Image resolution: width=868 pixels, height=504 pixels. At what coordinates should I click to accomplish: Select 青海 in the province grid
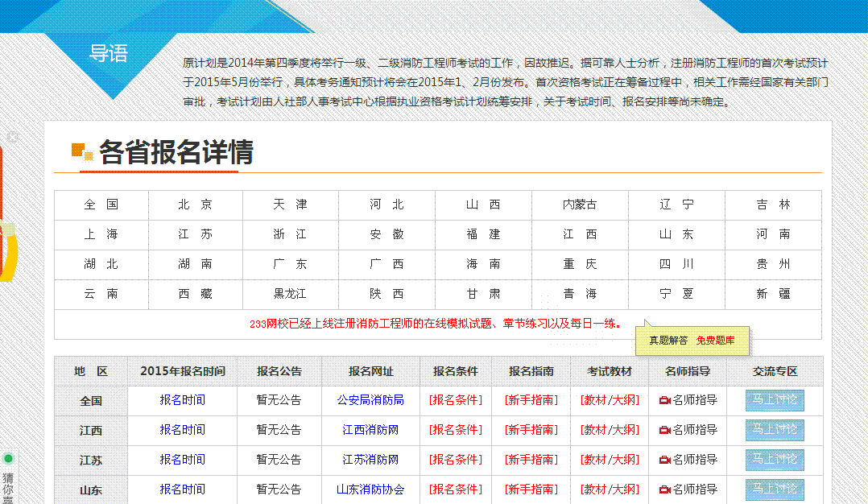point(580,295)
